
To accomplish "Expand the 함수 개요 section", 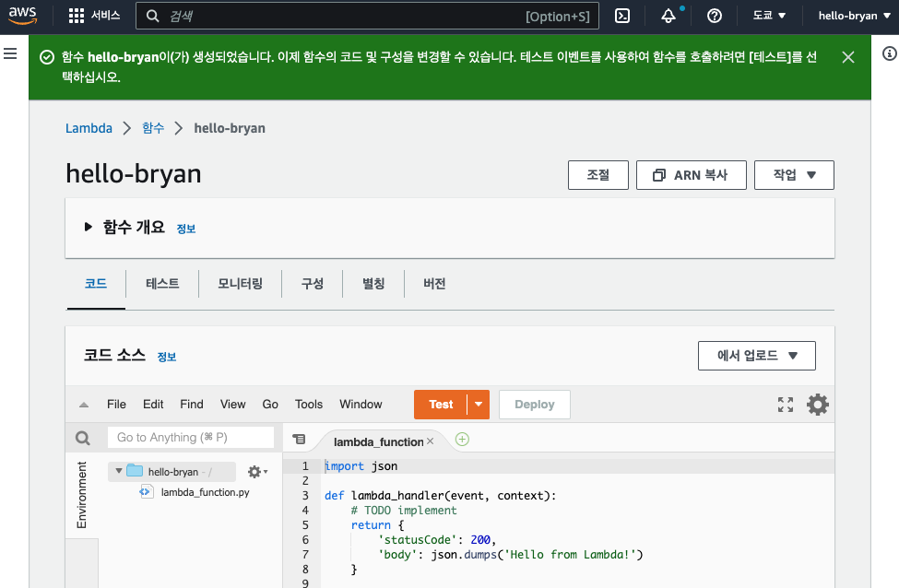I will 89,227.
